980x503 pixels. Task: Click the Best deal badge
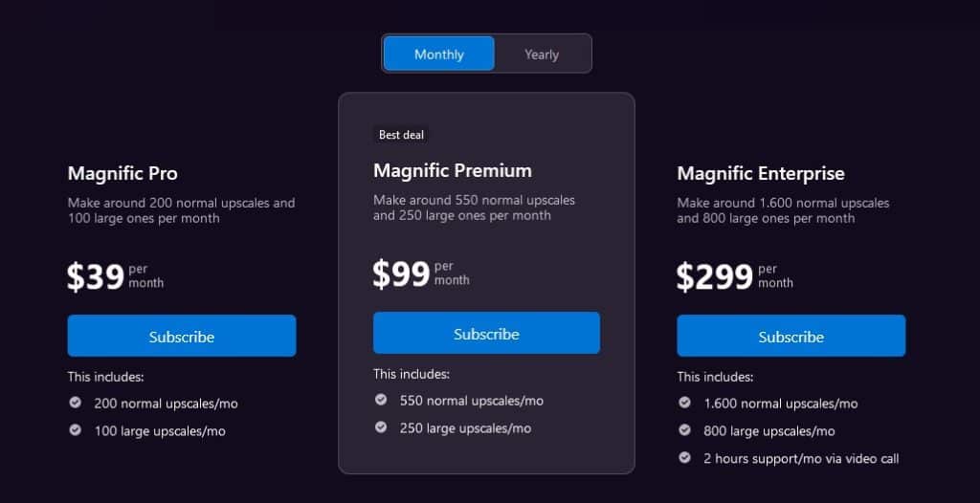point(401,134)
